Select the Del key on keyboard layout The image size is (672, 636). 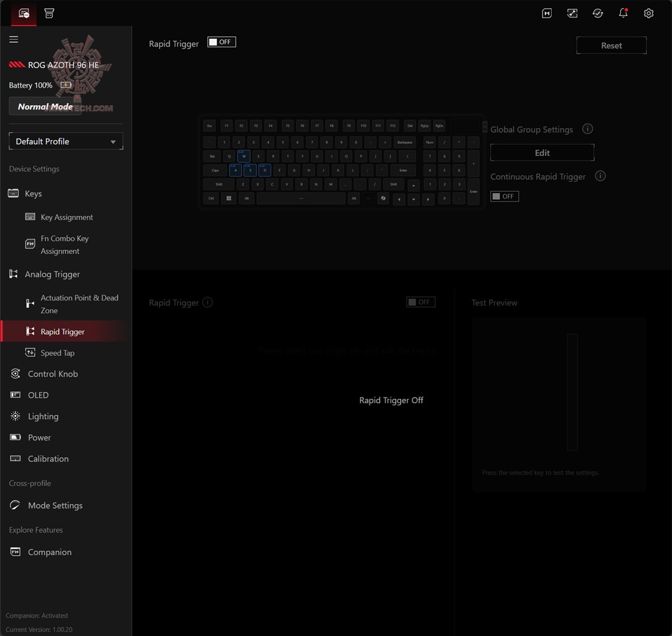[409, 126]
